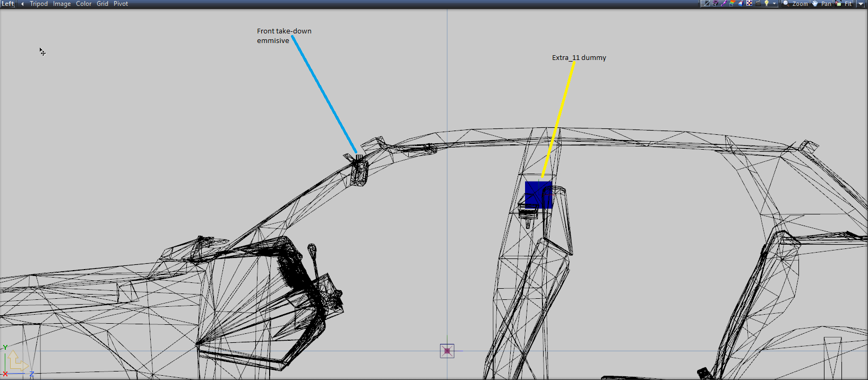Image resolution: width=868 pixels, height=380 pixels.
Task: Open the Color menu
Action: [83, 4]
